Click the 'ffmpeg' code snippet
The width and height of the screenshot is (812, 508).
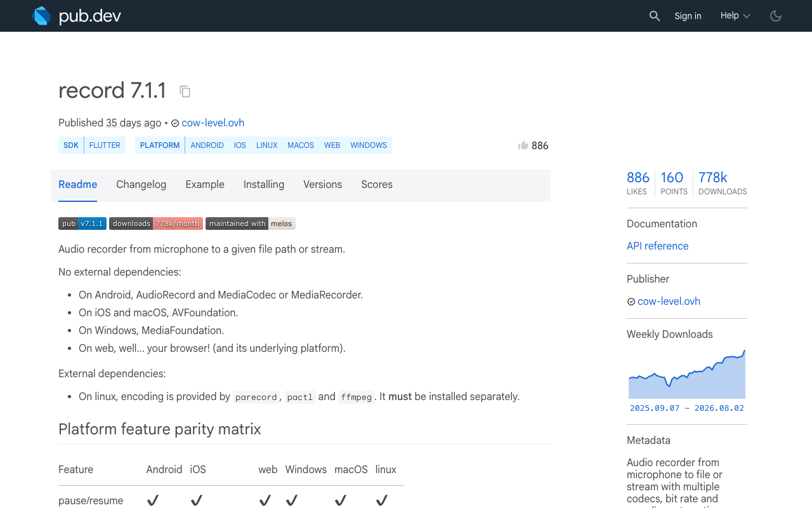coord(357,397)
